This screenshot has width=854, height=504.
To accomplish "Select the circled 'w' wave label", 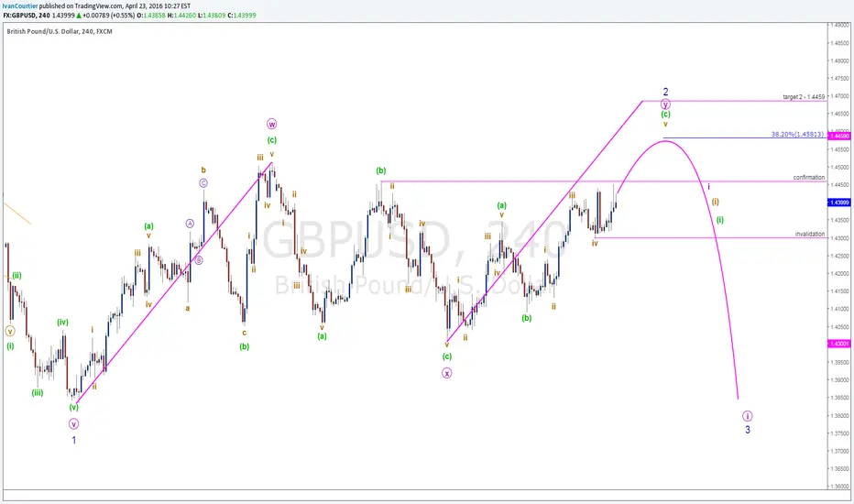I will 272,125.
